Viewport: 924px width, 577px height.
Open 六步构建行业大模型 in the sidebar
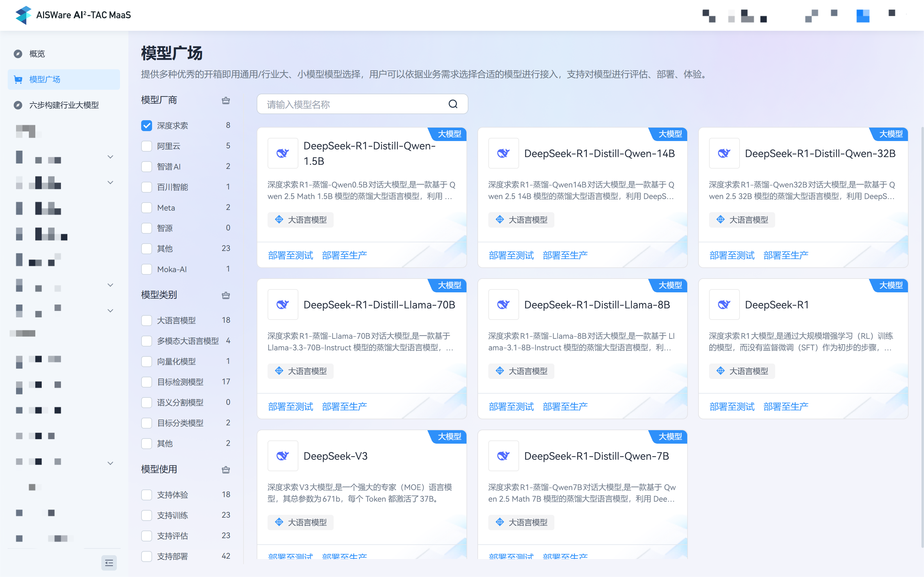click(x=64, y=105)
